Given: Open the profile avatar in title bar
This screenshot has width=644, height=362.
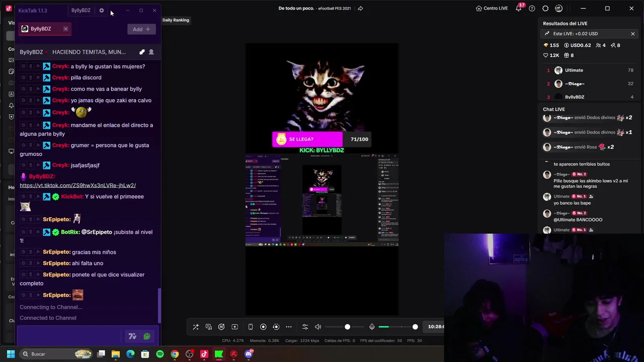Looking at the screenshot, I should pos(558,9).
